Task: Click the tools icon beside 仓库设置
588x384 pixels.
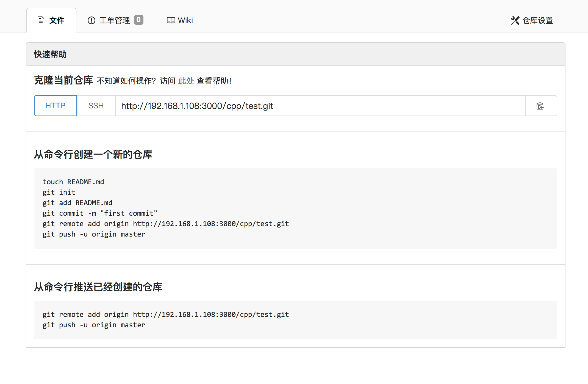Action: click(x=515, y=20)
